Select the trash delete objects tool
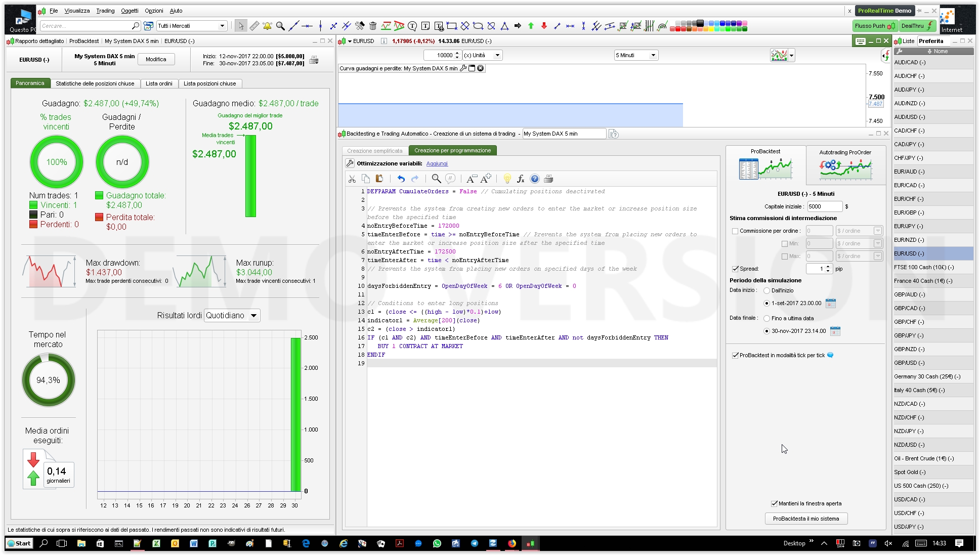This screenshot has width=980, height=555. coord(373,26)
